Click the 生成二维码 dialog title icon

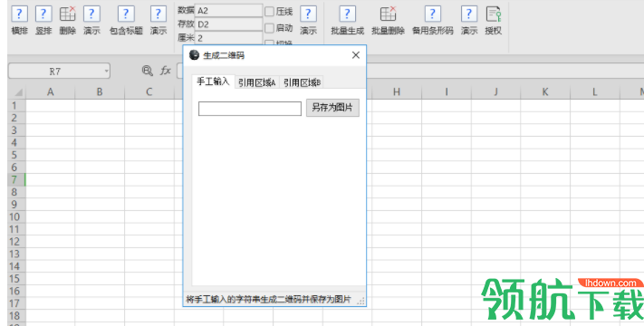(x=194, y=55)
